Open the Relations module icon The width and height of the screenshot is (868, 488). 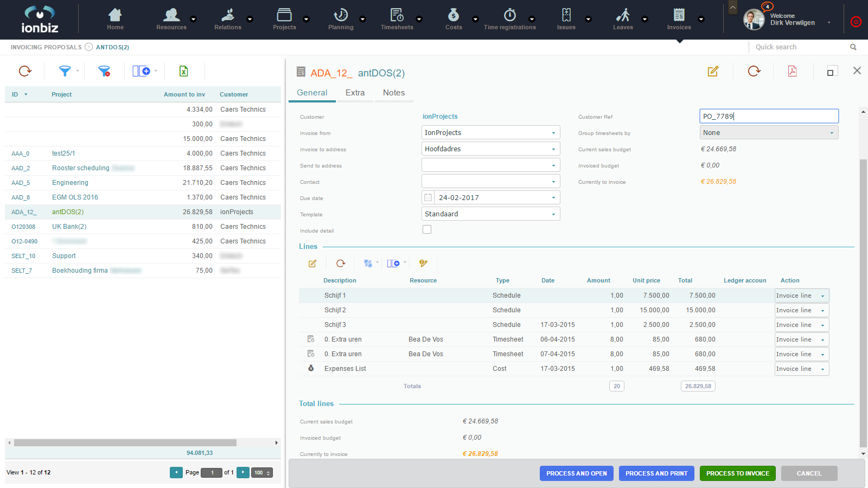click(228, 15)
